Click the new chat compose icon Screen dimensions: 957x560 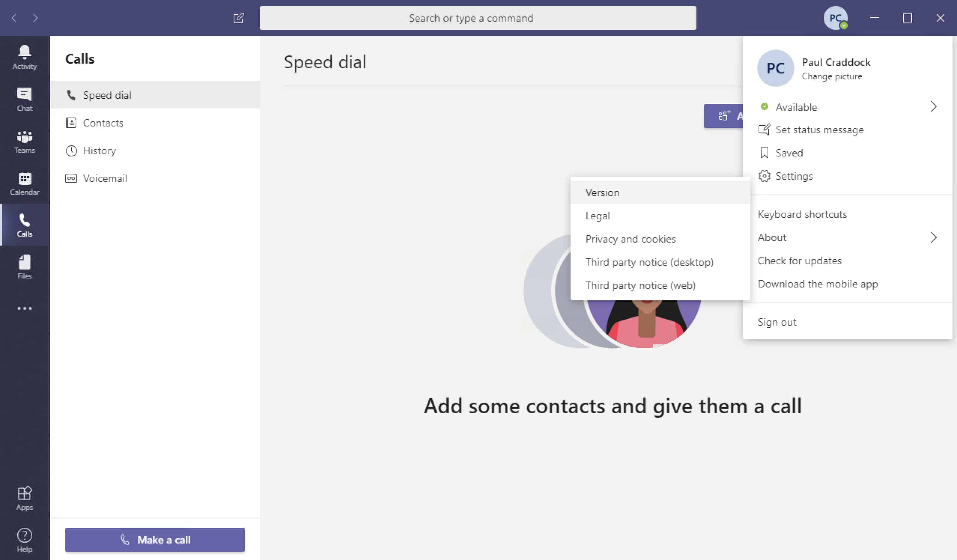[x=239, y=18]
